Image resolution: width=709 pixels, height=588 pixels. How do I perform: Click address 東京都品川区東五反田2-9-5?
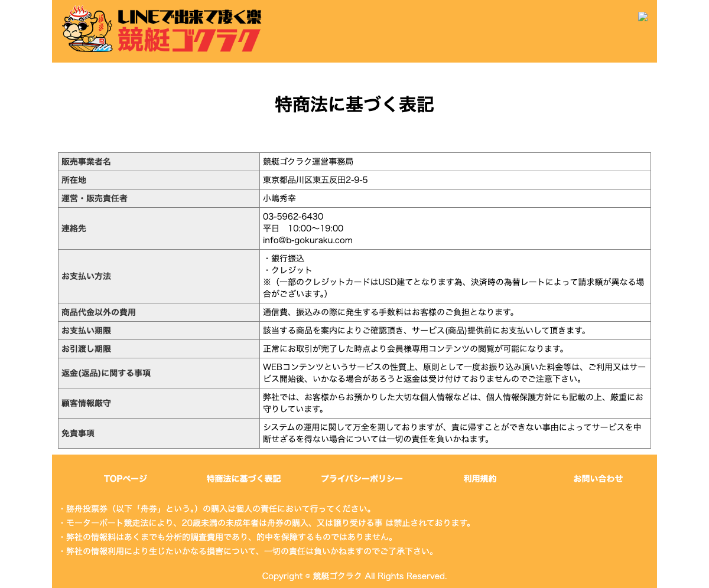pyautogui.click(x=315, y=180)
